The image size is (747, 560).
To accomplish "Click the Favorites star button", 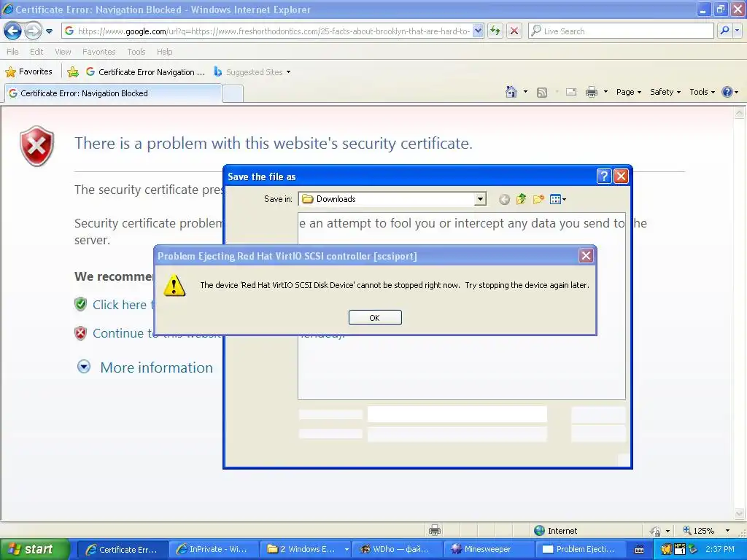I will pos(28,72).
